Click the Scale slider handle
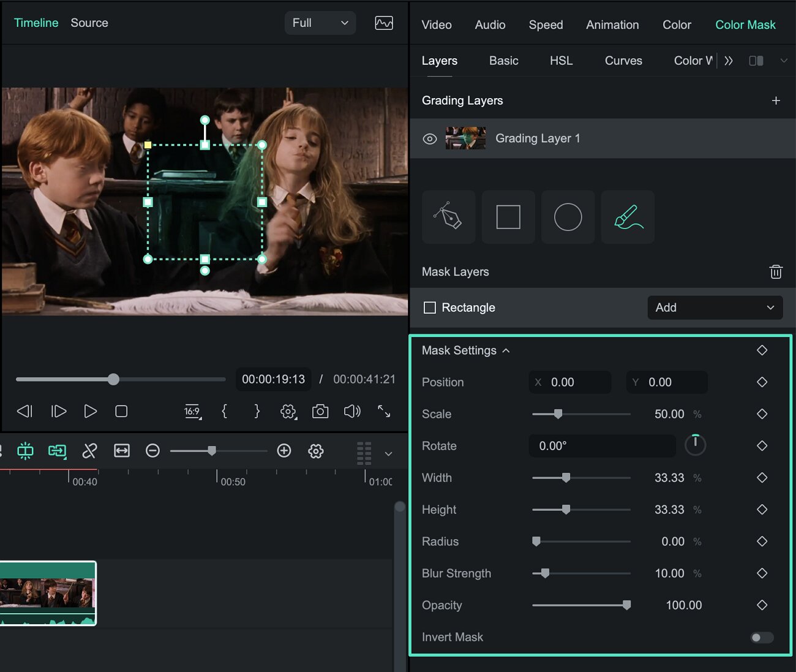The height and width of the screenshot is (672, 796). 558,414
